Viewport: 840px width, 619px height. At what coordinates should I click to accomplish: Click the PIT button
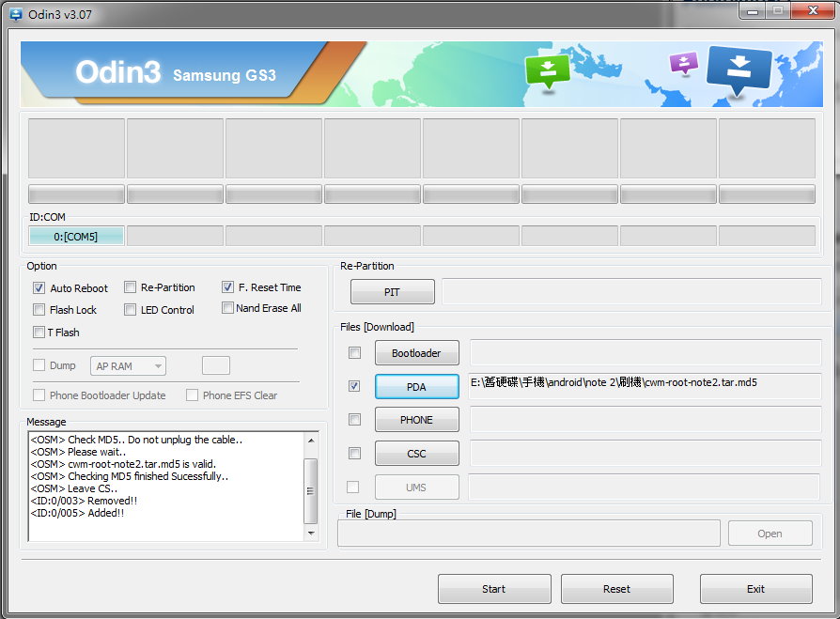(392, 292)
